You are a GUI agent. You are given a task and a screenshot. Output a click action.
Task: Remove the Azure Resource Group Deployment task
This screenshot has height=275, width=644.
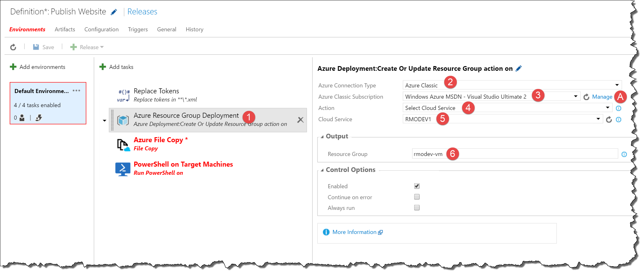pyautogui.click(x=300, y=120)
